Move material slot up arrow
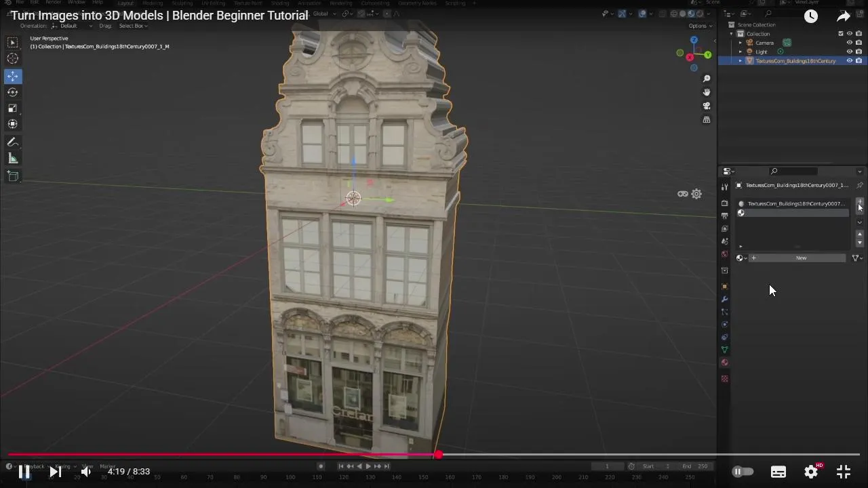 point(859,234)
